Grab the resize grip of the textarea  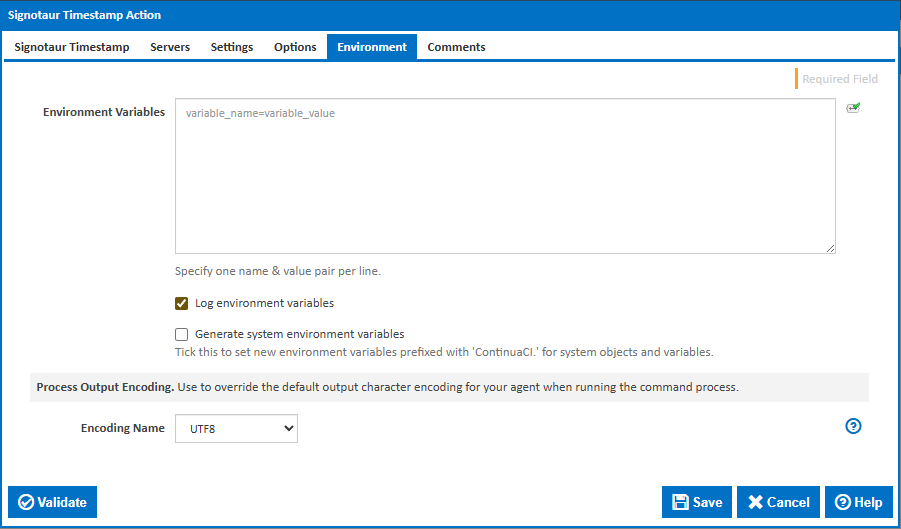pyautogui.click(x=830, y=248)
